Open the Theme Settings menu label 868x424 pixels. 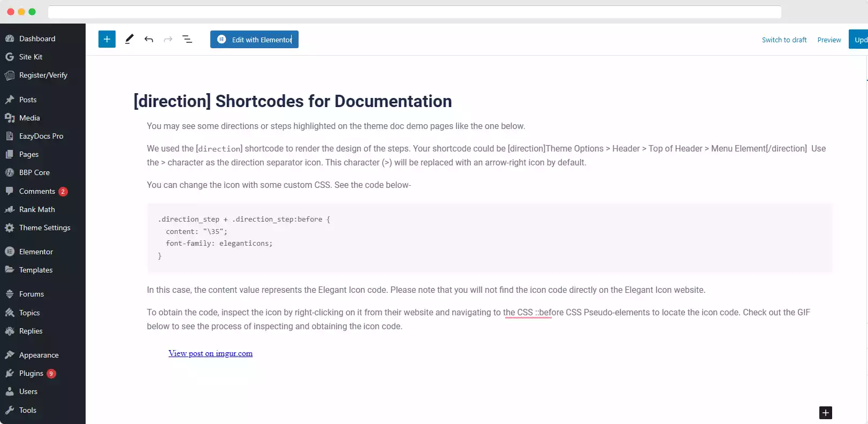click(x=45, y=228)
